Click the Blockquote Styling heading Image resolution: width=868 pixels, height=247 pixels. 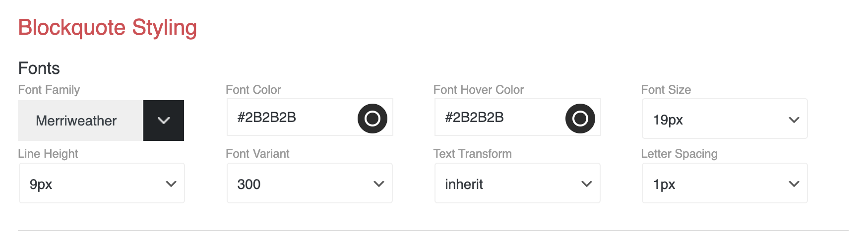[108, 27]
